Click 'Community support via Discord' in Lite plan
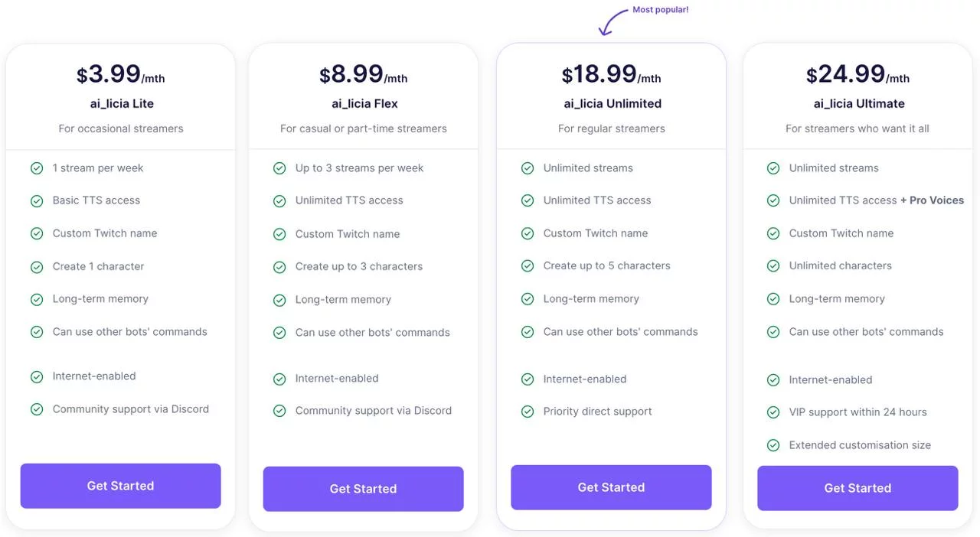Viewport: 980px width, 537px height. pos(130,409)
